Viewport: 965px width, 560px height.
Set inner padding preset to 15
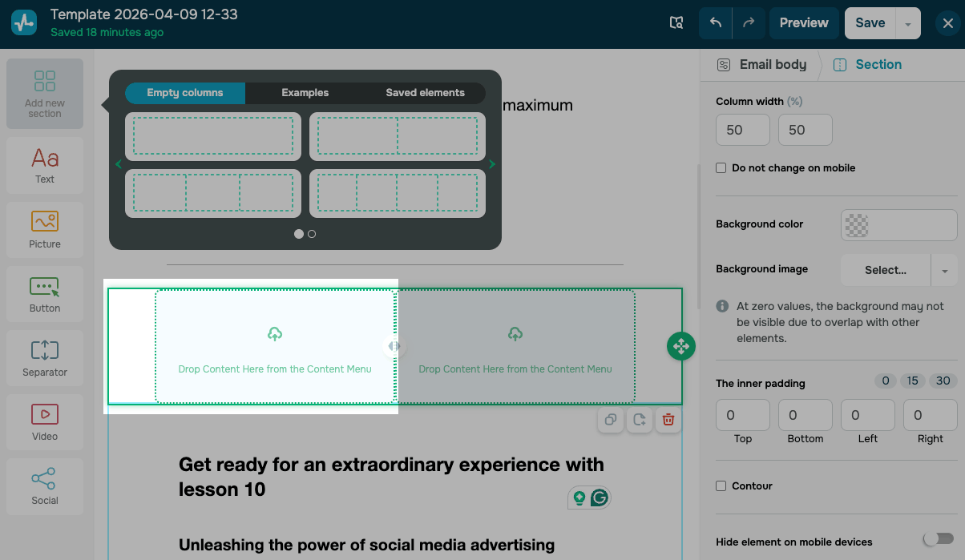[913, 381]
